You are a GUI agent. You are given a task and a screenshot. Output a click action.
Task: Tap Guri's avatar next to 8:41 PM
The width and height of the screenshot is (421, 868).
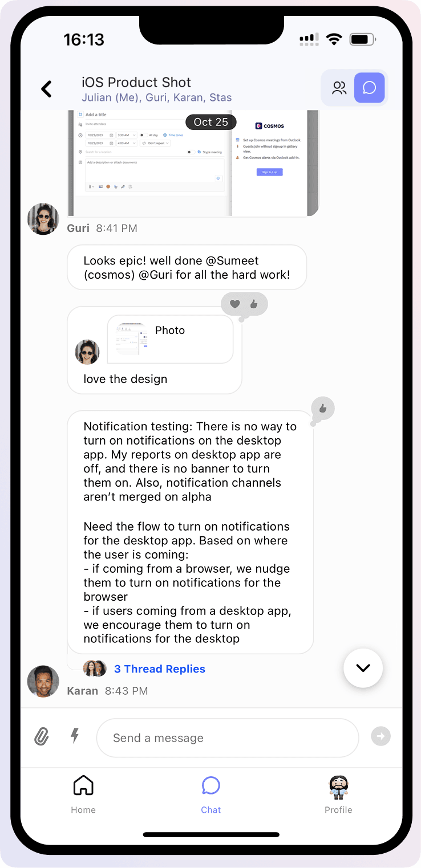coord(43,219)
